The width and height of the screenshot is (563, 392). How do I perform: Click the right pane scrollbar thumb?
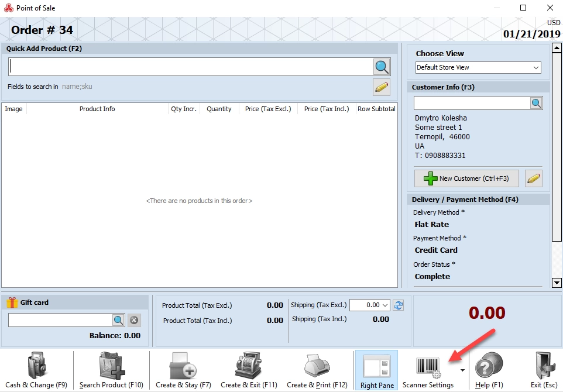557,147
